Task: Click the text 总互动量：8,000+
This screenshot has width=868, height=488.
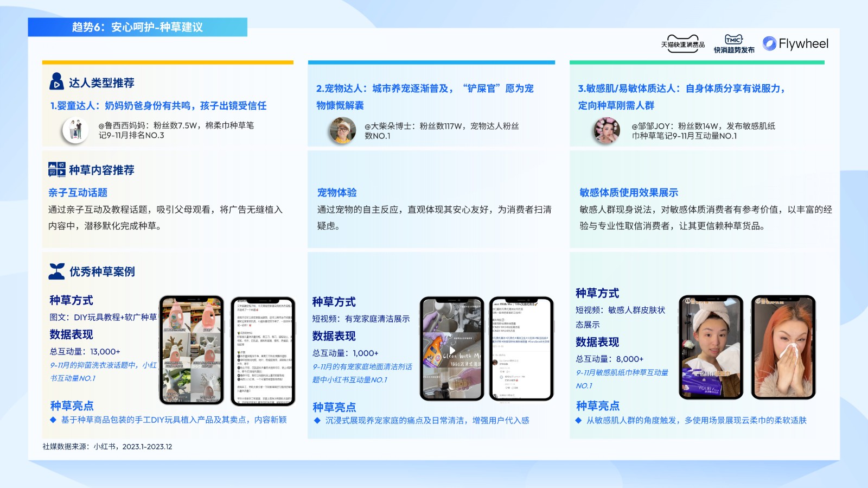Action: (610, 359)
